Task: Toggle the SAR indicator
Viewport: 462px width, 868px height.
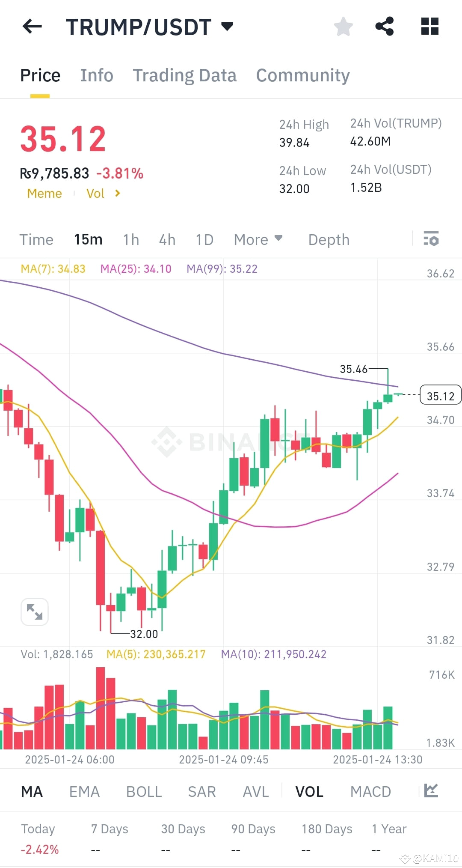Action: (x=201, y=791)
